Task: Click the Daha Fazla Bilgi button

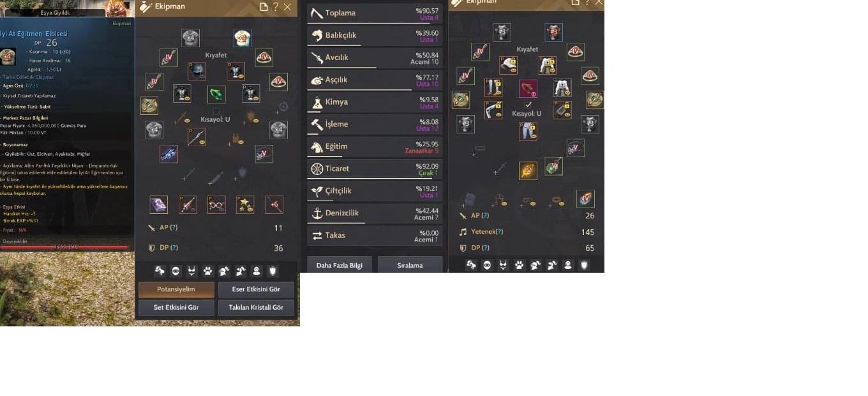Action: 340,265
